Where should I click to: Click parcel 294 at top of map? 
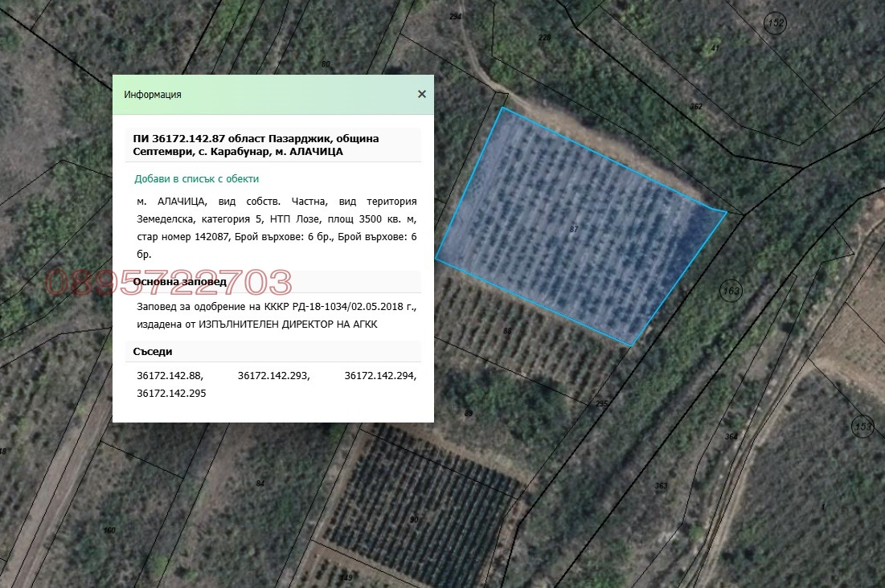tap(455, 14)
